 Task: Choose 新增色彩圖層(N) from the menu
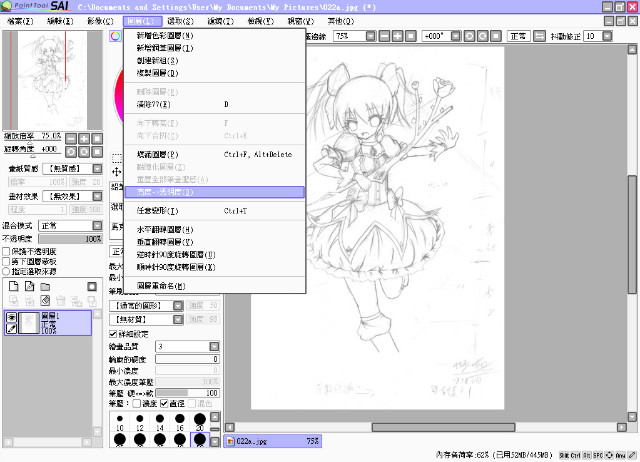(215, 36)
